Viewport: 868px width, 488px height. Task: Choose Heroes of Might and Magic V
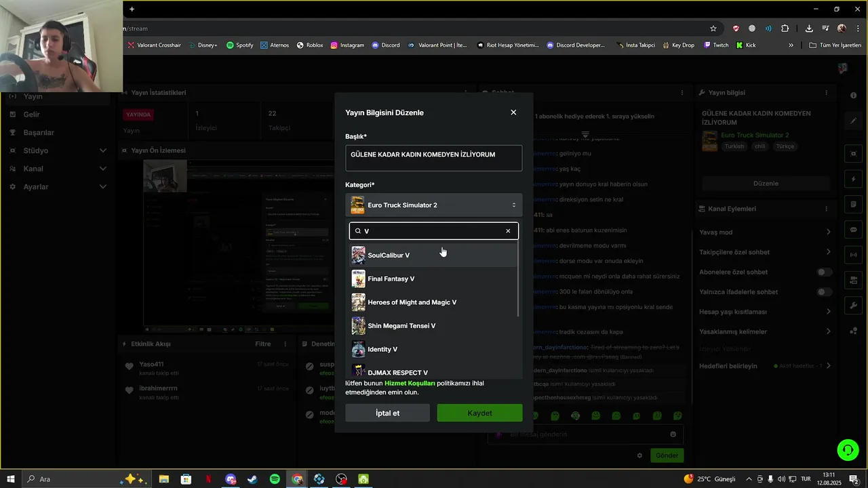pyautogui.click(x=433, y=302)
